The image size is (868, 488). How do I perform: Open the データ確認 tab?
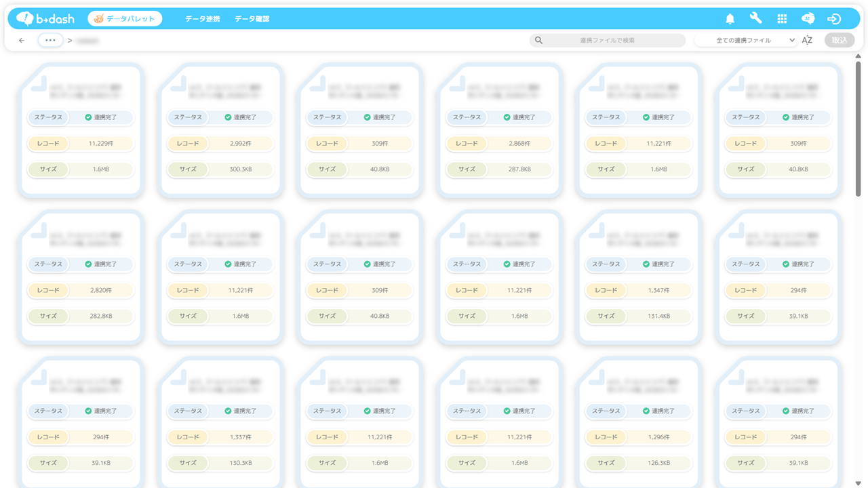point(252,19)
